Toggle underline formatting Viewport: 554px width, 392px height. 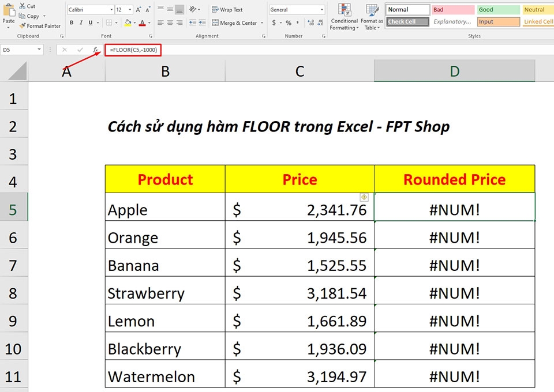90,22
